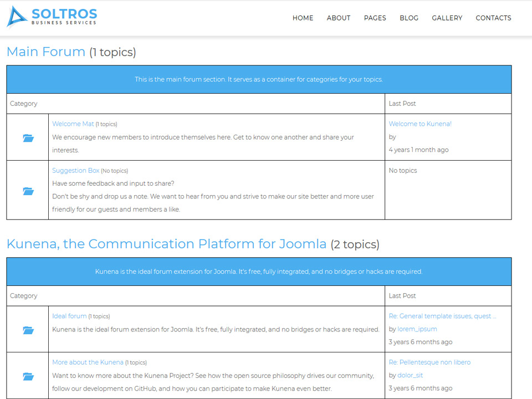Click the Kunena section blue description banner
532x399 pixels.
click(x=259, y=272)
